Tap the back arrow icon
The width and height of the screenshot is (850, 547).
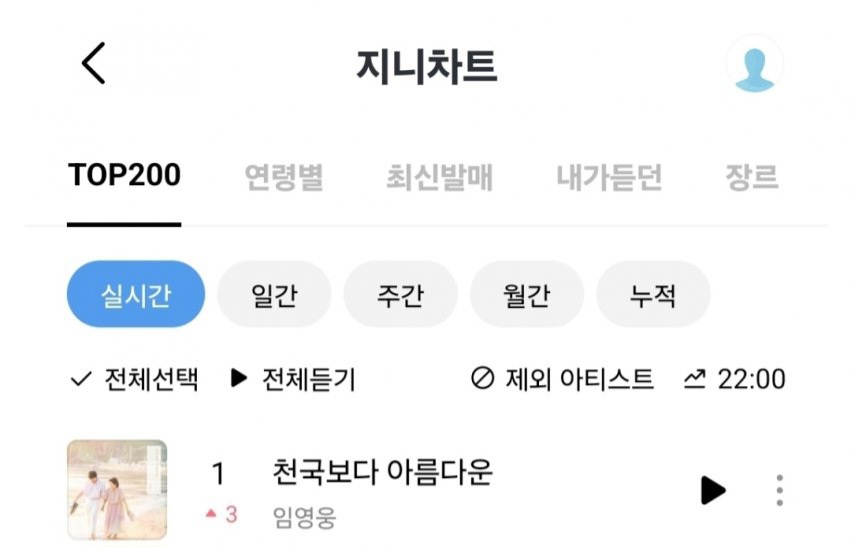pyautogui.click(x=93, y=64)
